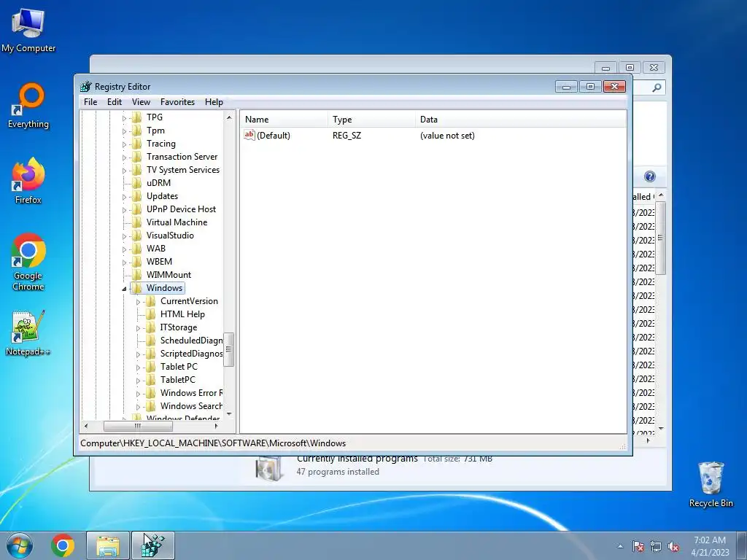The height and width of the screenshot is (560, 747).
Task: Open Google Chrome desktop shortcut
Action: [x=28, y=262]
